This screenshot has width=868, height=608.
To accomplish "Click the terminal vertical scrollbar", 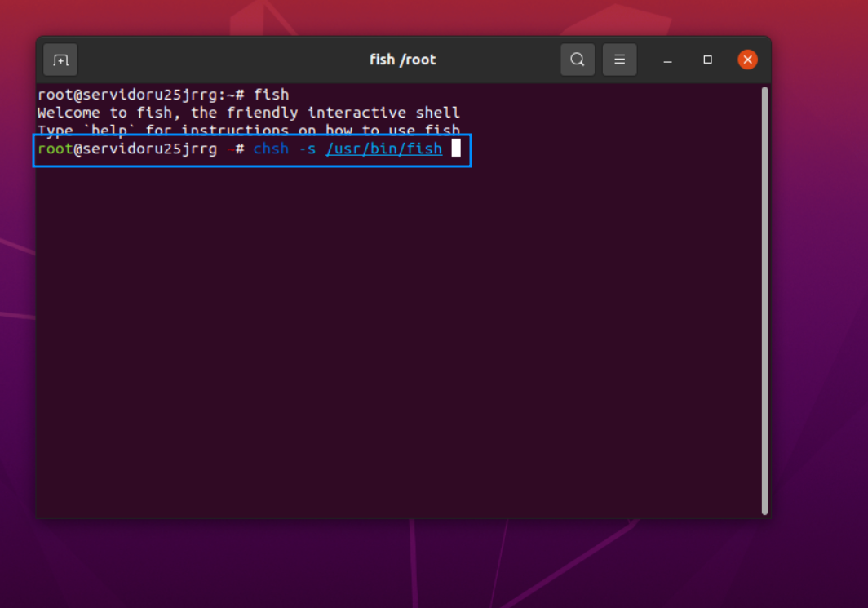I will 764,300.
